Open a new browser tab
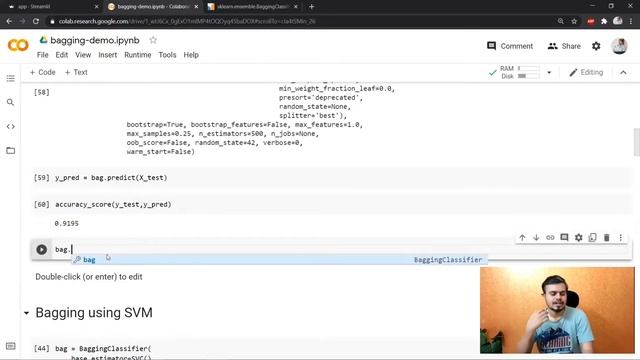Viewport: 640px width, 360px height. click(x=311, y=7)
